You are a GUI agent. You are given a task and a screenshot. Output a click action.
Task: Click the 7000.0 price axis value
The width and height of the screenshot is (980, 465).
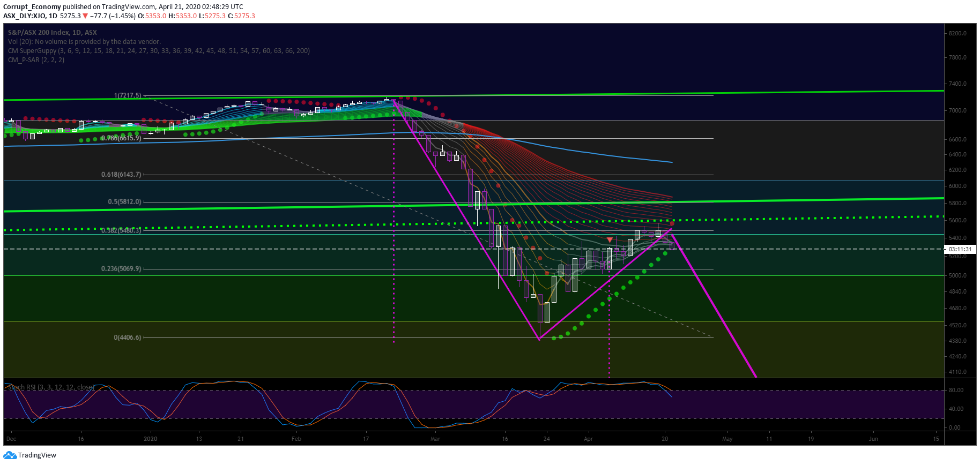[x=957, y=111]
